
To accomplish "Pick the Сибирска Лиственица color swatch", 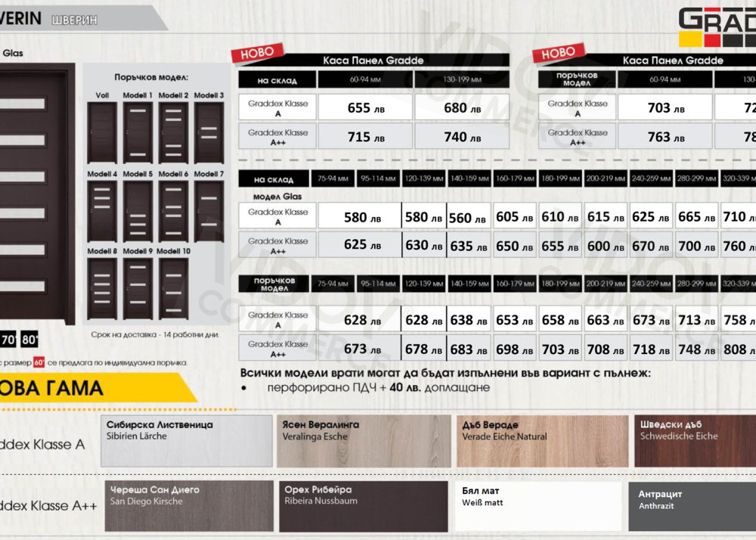I will click(x=186, y=441).
